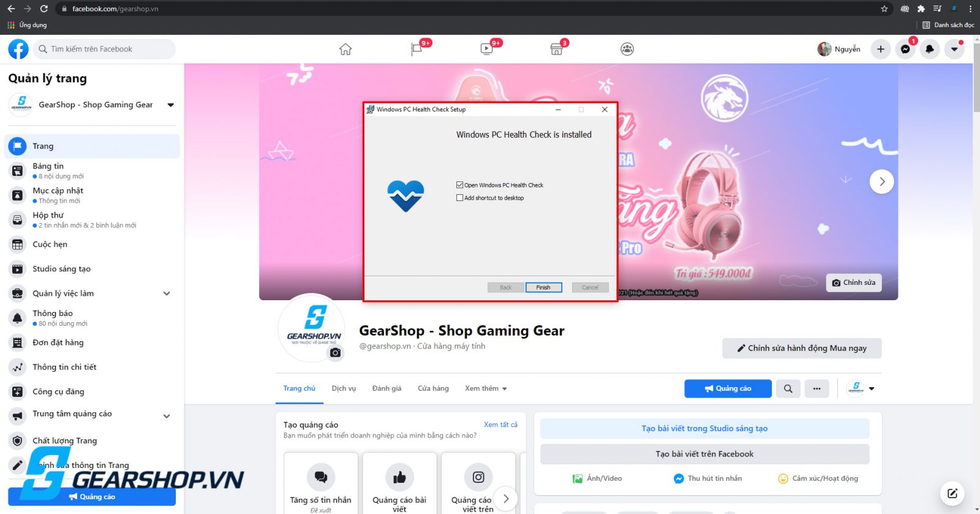Select the Cửa hàng tab
This screenshot has width=980, height=514.
[x=433, y=388]
